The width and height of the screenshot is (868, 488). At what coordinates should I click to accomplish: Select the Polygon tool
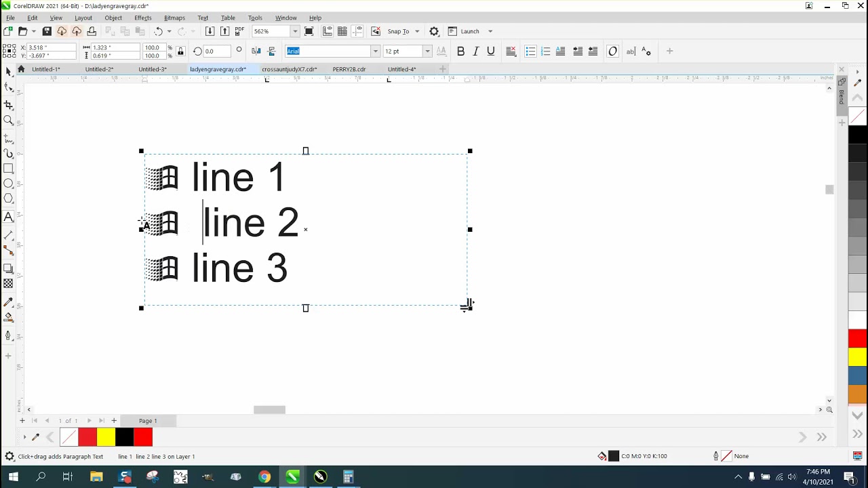pyautogui.click(x=8, y=199)
